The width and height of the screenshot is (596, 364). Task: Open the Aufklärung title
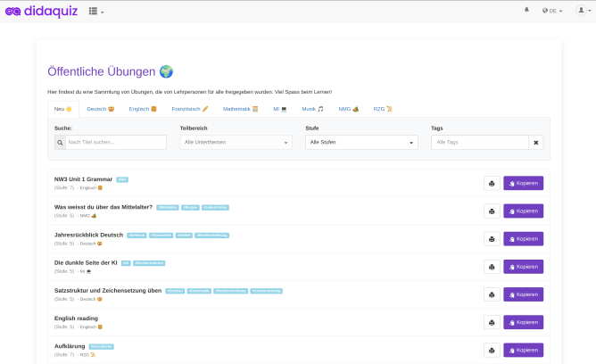(x=70, y=346)
